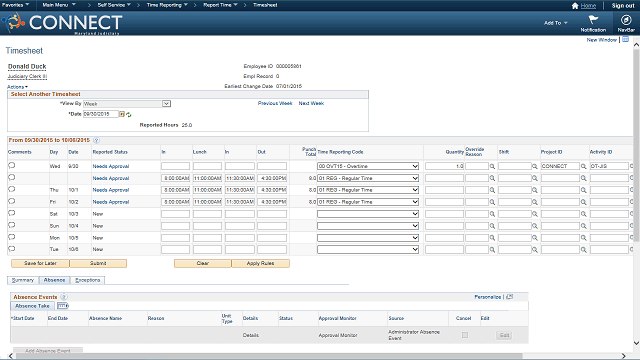640x360 pixels.
Task: Open Time Reporting Code dropdown for Sat row
Action: pos(368,214)
